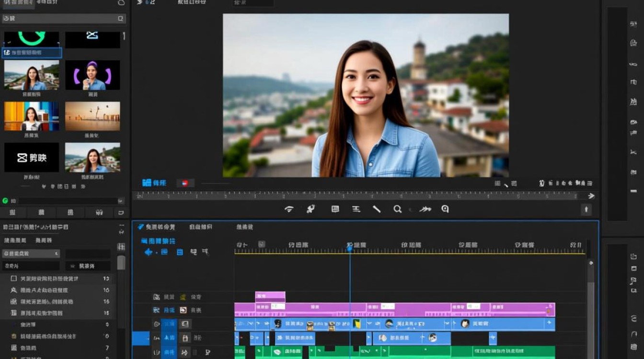Click the blue left-arrow icon in the timeline header
Screen dimensions: 644x359
(149, 252)
